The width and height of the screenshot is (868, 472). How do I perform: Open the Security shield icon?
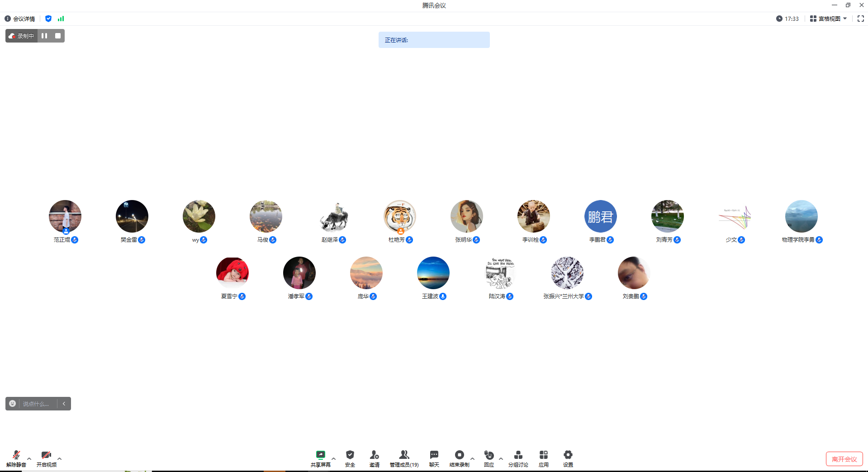(350, 455)
